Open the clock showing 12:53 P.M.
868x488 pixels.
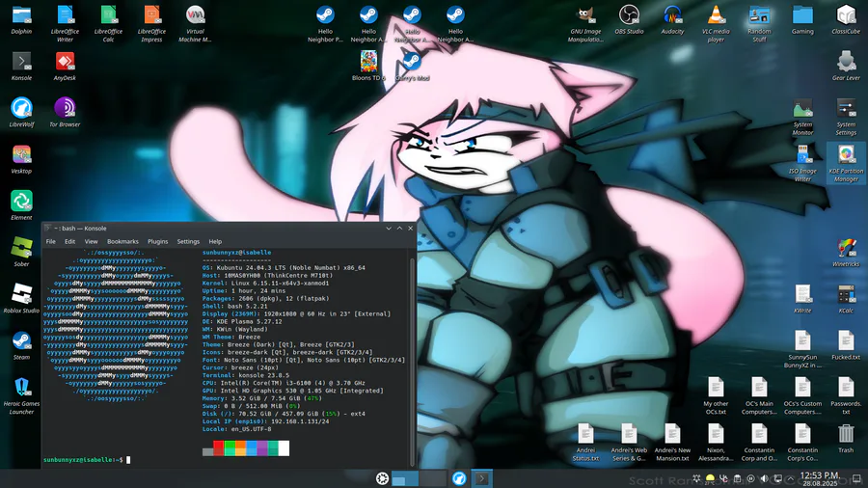tap(820, 478)
